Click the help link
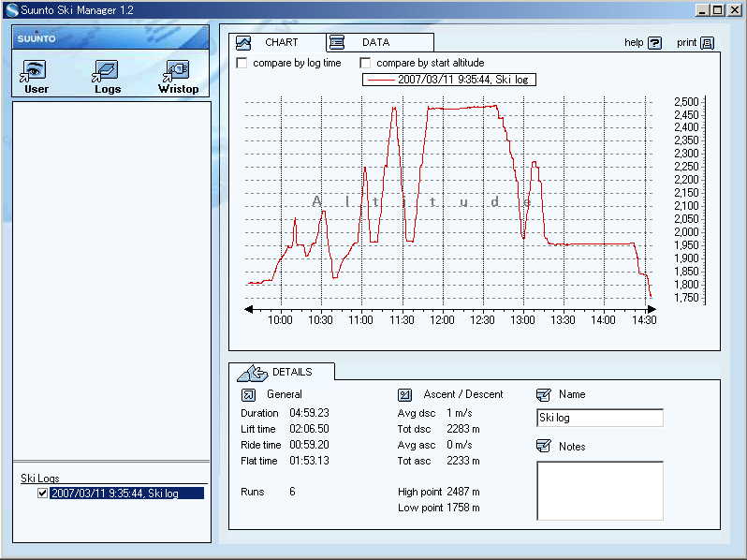Screen dimensions: 747x560 634,43
